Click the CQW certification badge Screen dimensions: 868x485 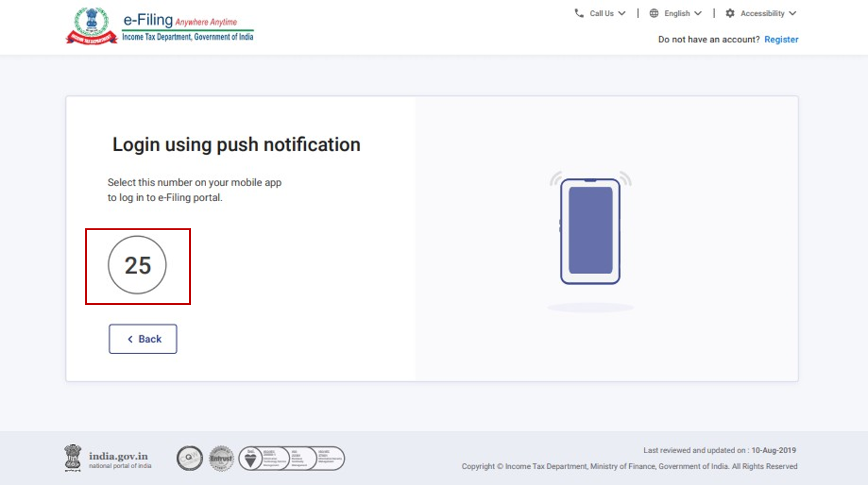[x=189, y=458]
